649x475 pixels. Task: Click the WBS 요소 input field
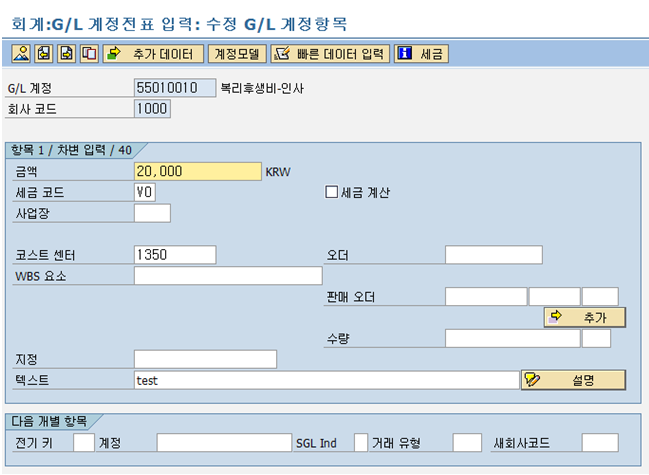(228, 276)
